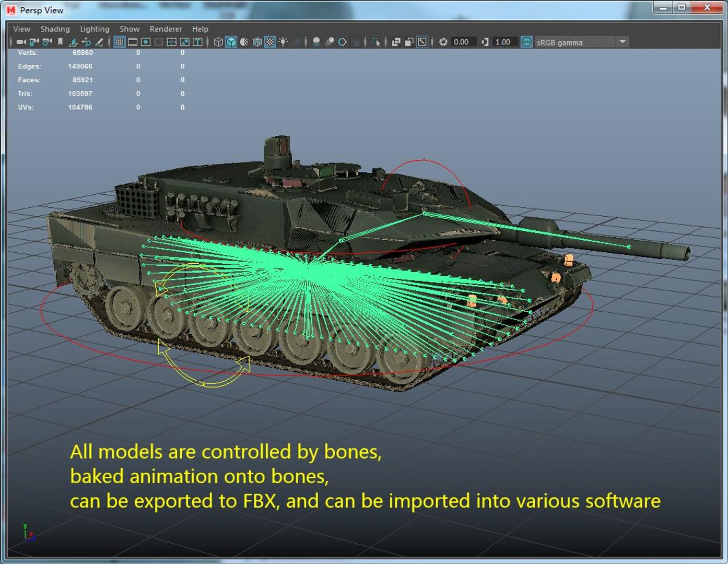Screen dimensions: 728x564
Task: Toggle the Textured checker display icon
Action: coord(270,42)
